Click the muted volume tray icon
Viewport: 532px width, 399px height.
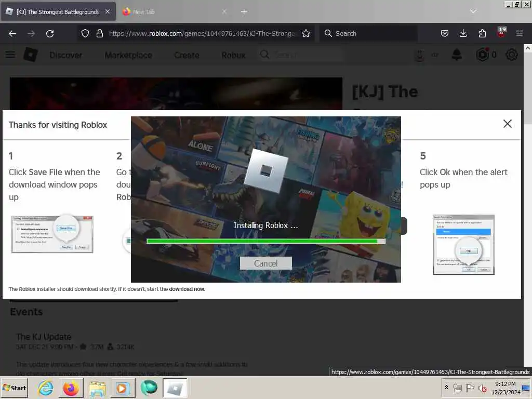tap(483, 388)
